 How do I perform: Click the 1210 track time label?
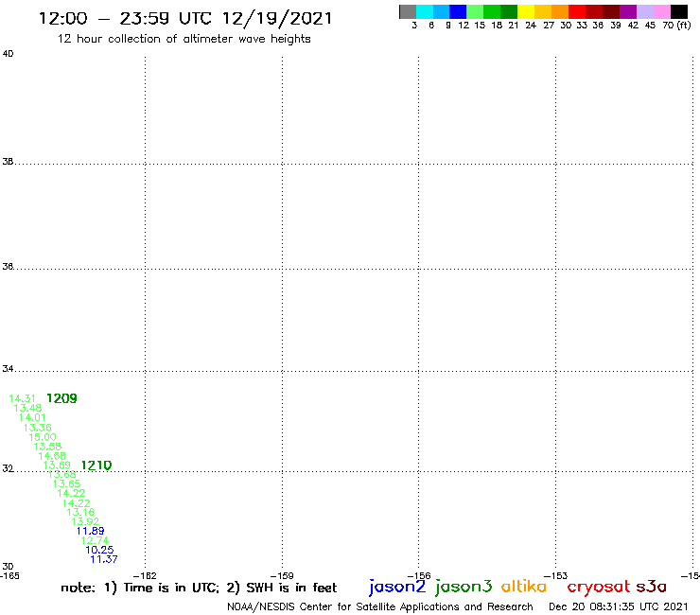[96, 466]
